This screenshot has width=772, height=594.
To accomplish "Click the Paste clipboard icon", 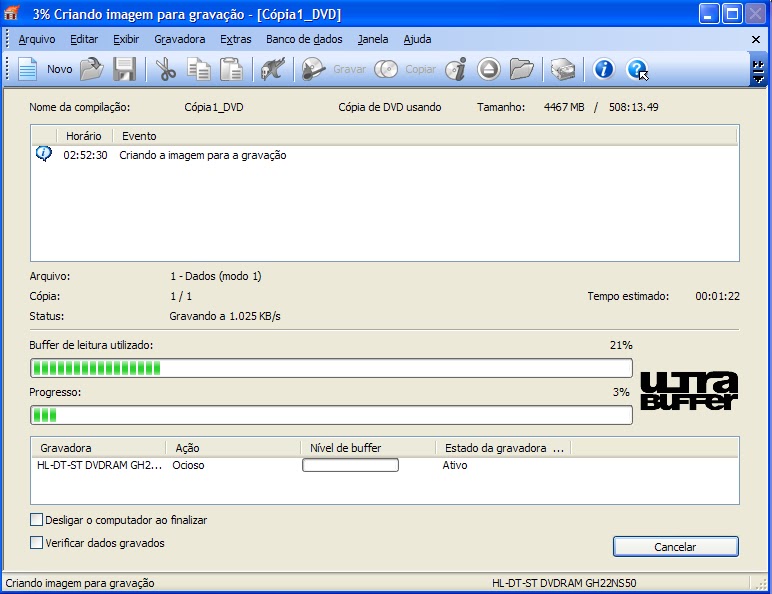I will point(231,69).
